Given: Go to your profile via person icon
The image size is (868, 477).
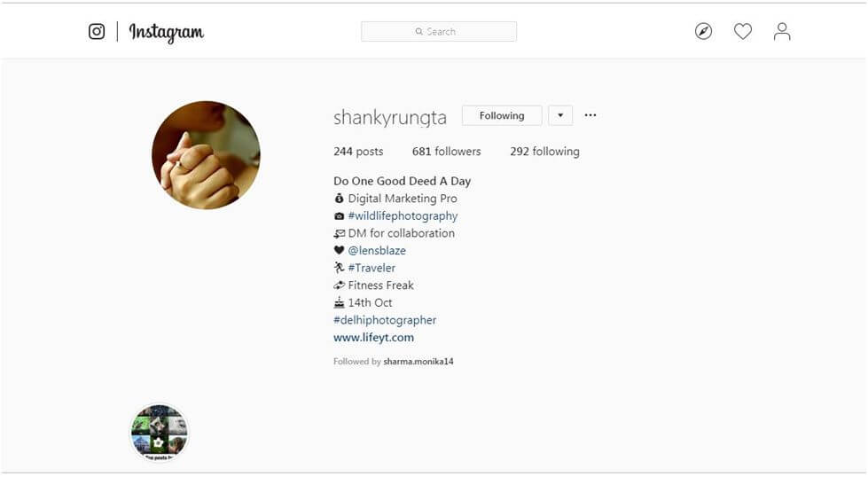Looking at the screenshot, I should click(782, 32).
